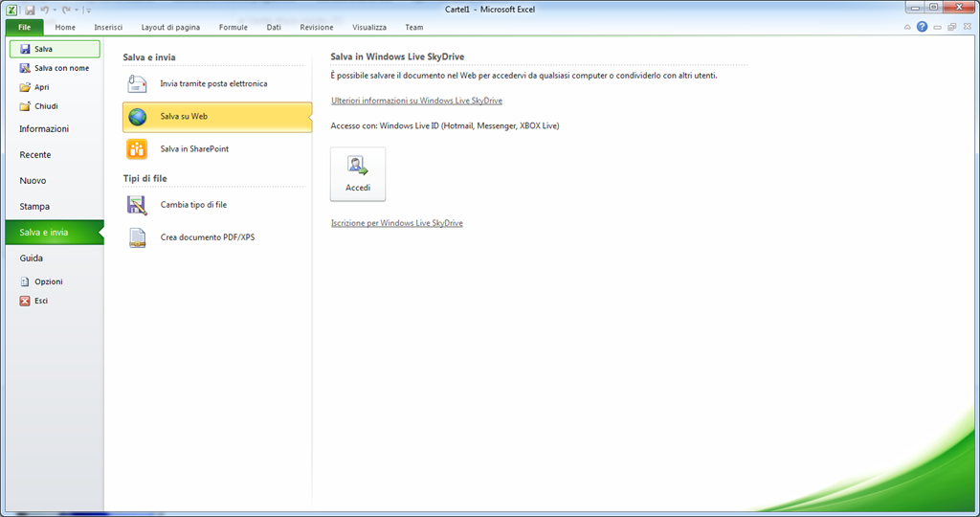980x517 pixels.
Task: Select Invia tramite posta elettronica label
Action: (x=213, y=83)
